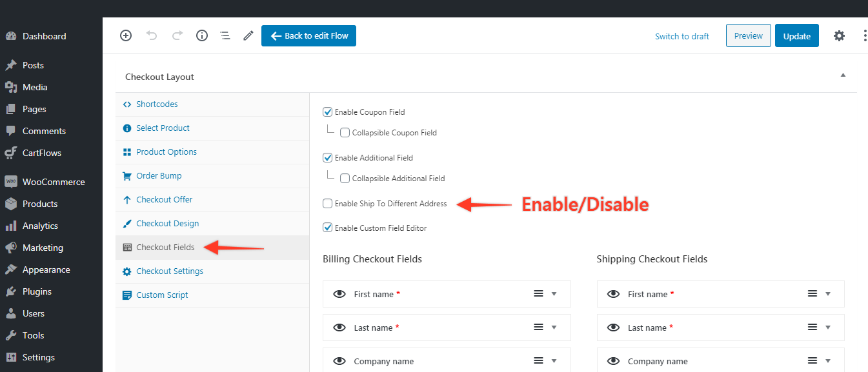
Task: Disable Enable Custom Field Editor
Action: pyautogui.click(x=327, y=228)
